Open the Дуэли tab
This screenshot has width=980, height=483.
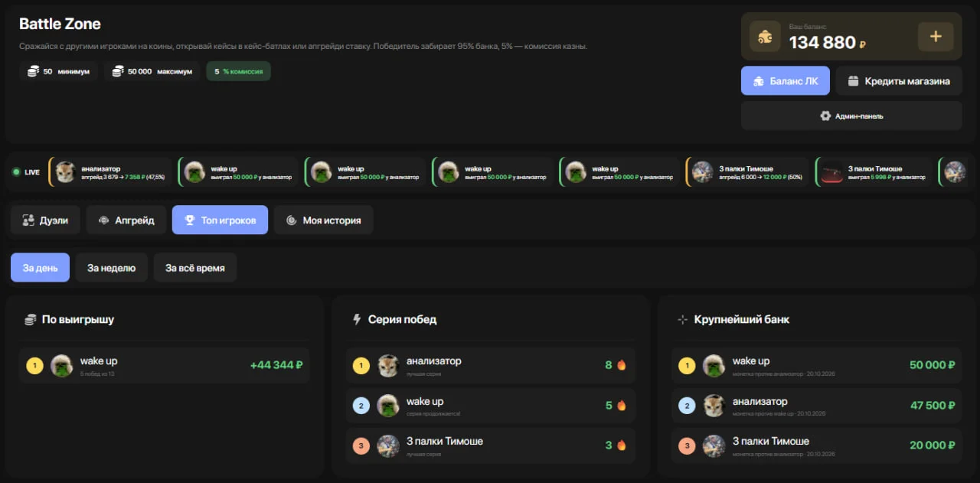pyautogui.click(x=45, y=220)
